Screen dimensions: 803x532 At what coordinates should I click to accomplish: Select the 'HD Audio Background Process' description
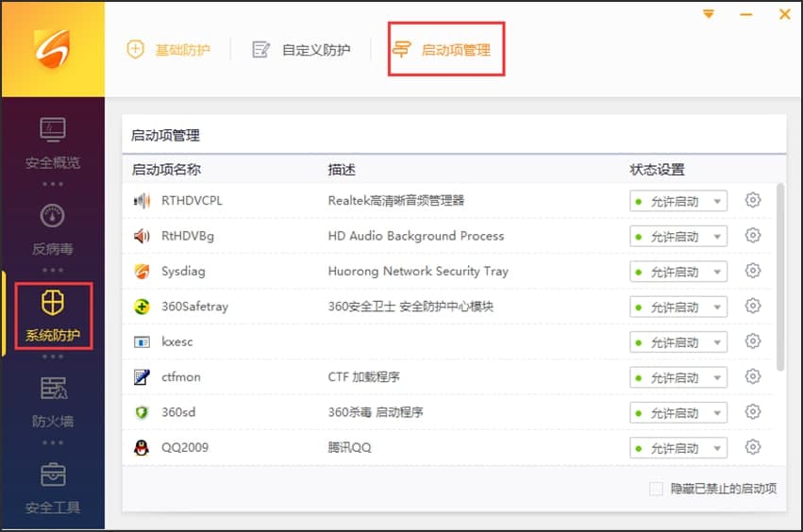(416, 236)
